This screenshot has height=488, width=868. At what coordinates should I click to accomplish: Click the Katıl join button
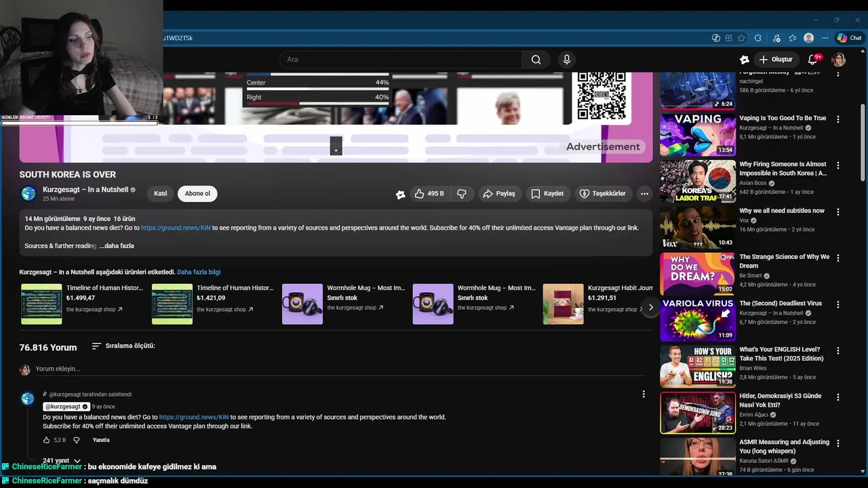(160, 194)
